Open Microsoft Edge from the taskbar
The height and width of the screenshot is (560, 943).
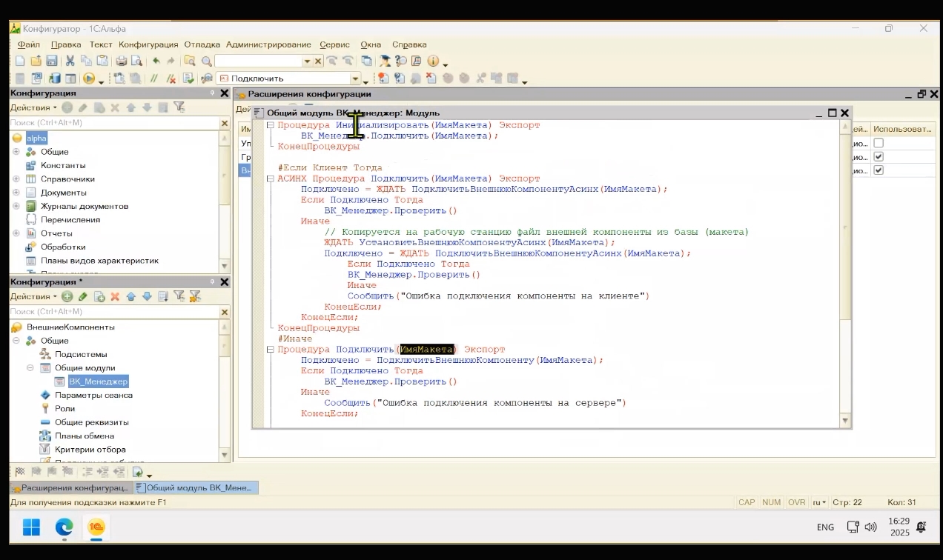point(64,527)
